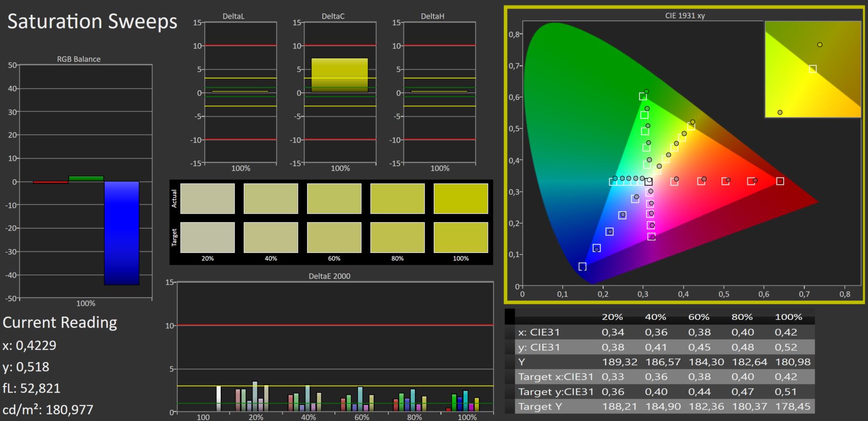868x421 pixels.
Task: Click the Actual 20% color swatch
Action: (207, 198)
